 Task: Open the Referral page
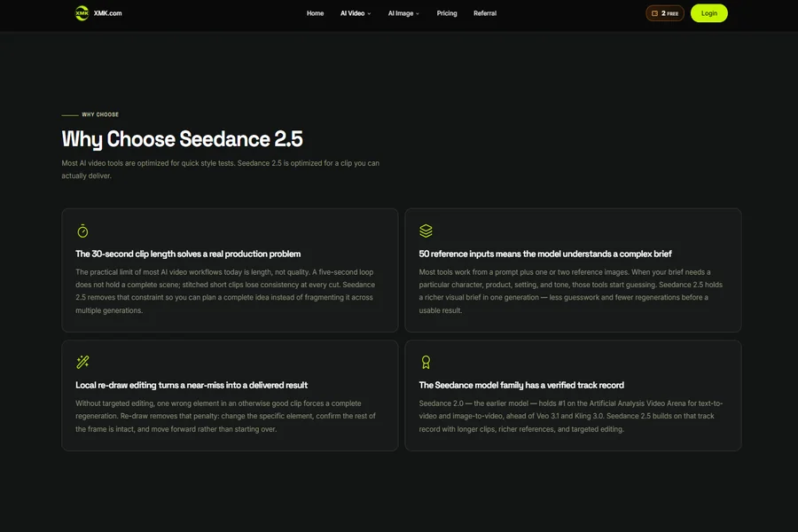(x=485, y=13)
